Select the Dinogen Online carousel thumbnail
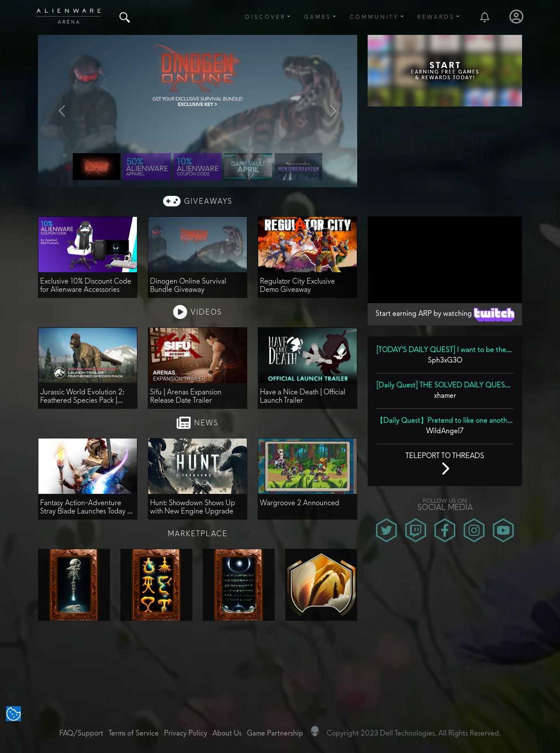This screenshot has width=560, height=753. coord(96,167)
